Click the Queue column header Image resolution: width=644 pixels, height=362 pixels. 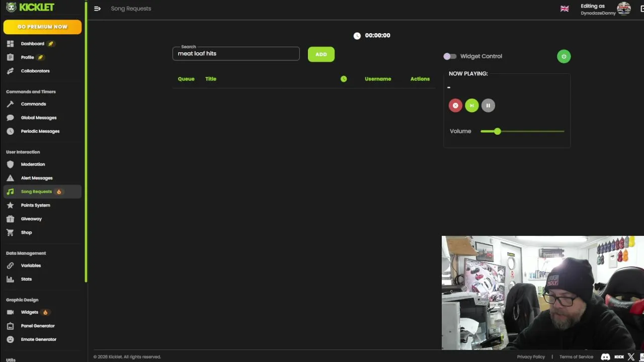(x=186, y=79)
